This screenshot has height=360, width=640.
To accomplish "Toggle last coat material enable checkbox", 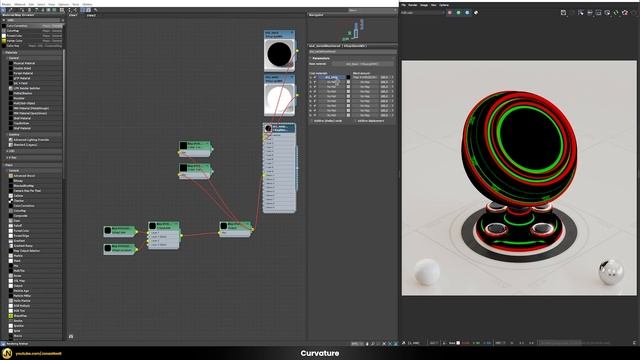I will pyautogui.click(x=315, y=115).
